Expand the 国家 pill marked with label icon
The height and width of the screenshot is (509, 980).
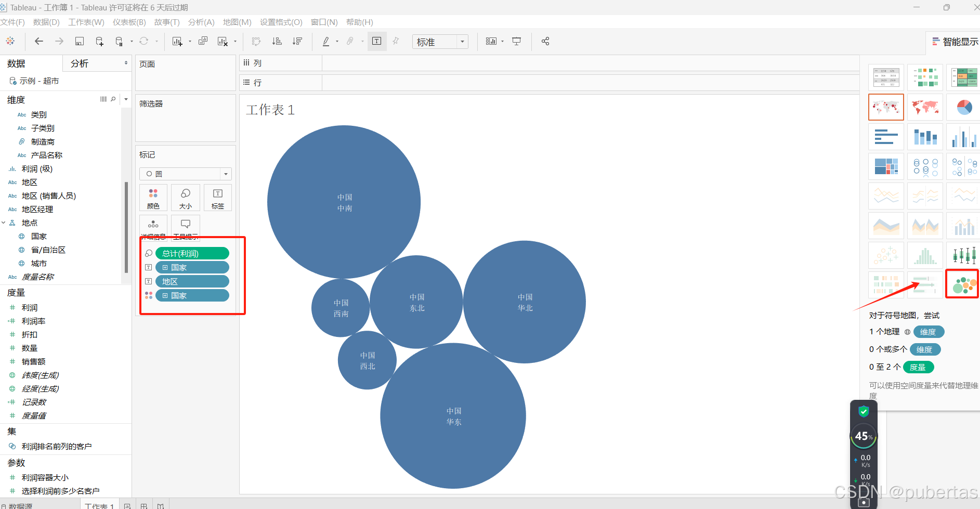[x=165, y=267]
